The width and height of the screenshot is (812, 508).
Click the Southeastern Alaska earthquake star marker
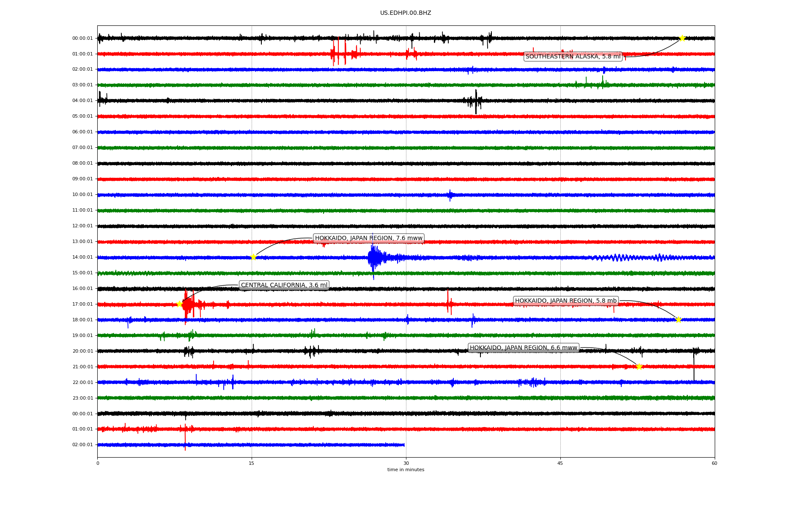(x=682, y=38)
